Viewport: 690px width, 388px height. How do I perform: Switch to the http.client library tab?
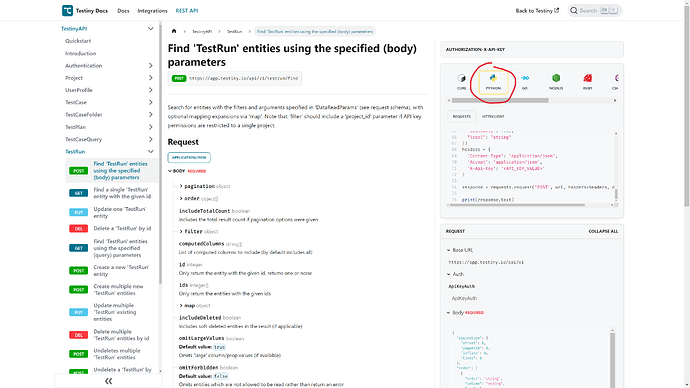[493, 117]
